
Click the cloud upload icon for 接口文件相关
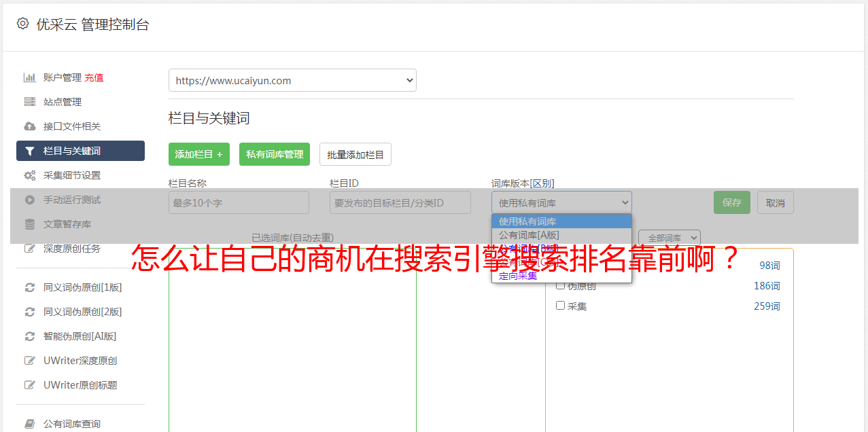[x=30, y=126]
